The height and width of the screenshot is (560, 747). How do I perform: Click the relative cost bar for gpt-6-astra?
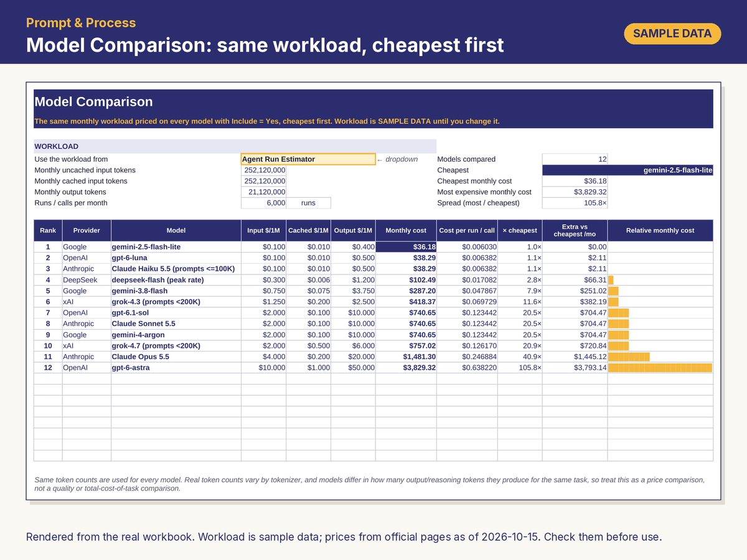tap(660, 368)
